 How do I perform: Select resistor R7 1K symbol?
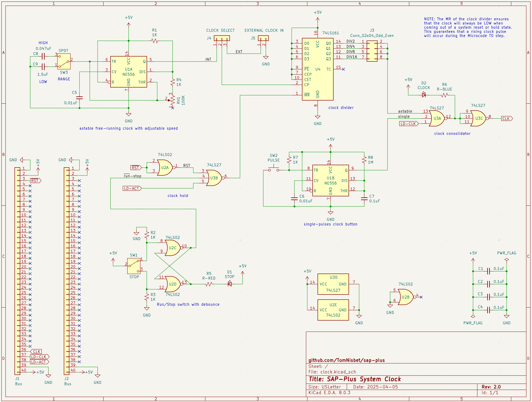tap(289, 160)
